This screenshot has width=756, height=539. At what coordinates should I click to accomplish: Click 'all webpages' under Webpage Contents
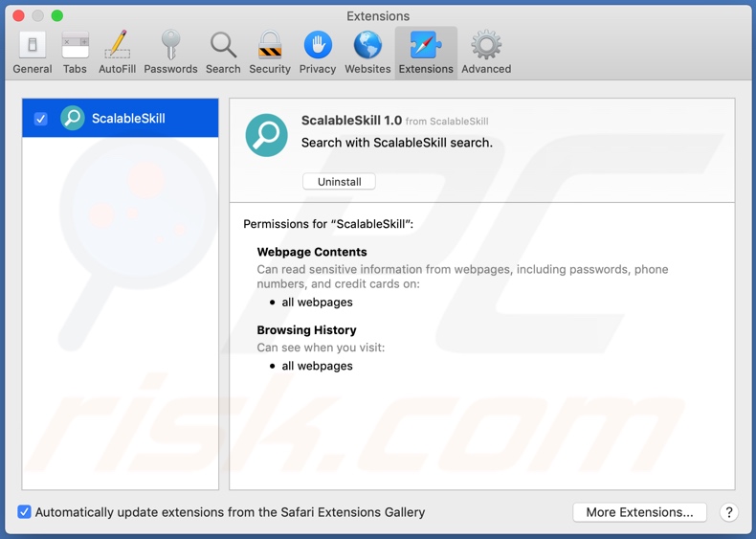pyautogui.click(x=318, y=303)
